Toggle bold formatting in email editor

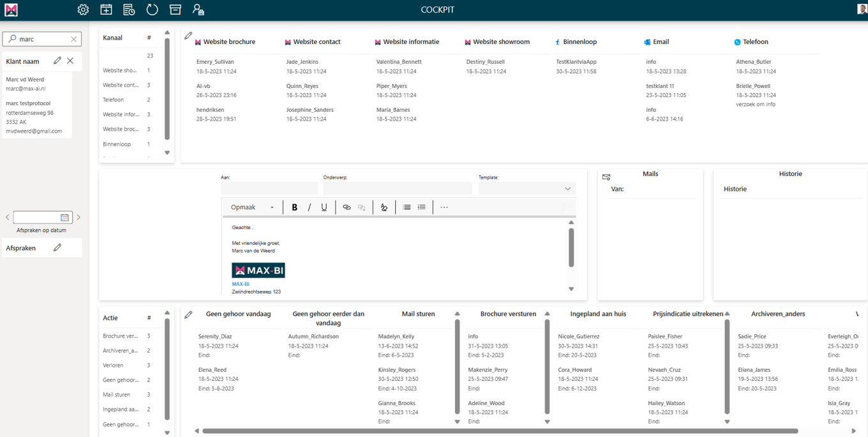point(294,207)
